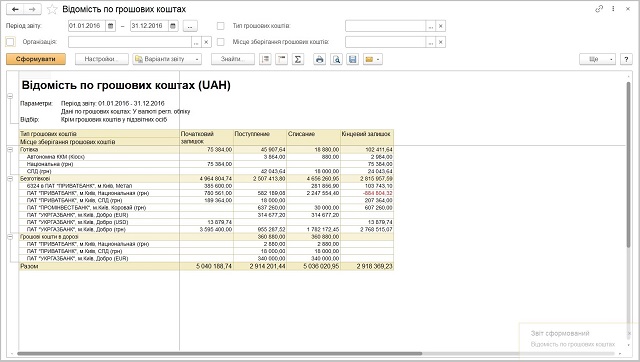The height and width of the screenshot is (362, 640).
Task: Select the 'Готівка' row label
Action: 29,149
